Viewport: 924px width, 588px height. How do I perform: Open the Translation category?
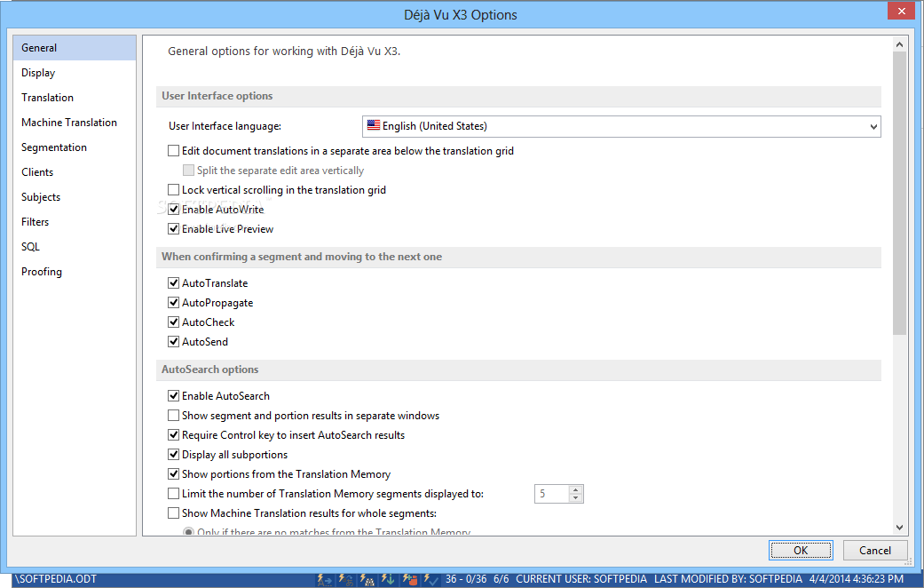(75, 98)
